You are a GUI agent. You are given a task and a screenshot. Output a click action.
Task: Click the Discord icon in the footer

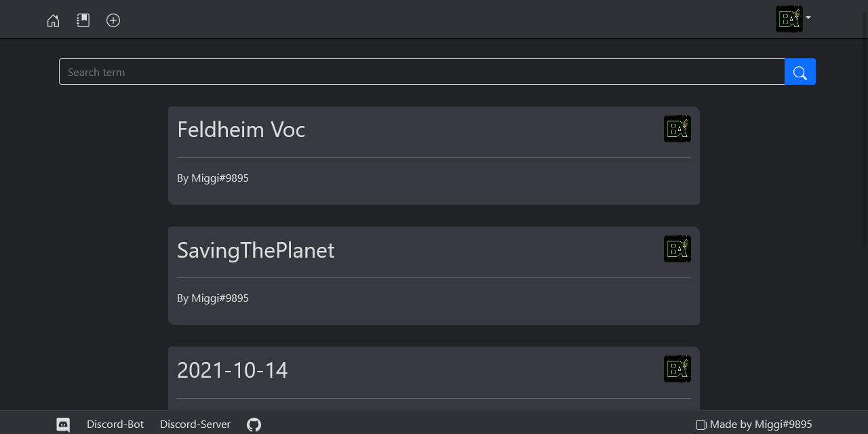63,425
